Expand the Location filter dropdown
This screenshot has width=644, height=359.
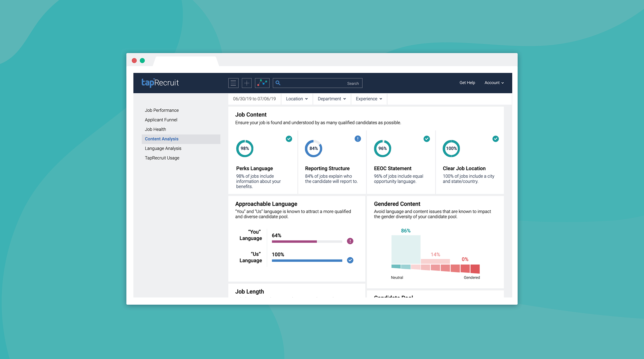point(297,99)
